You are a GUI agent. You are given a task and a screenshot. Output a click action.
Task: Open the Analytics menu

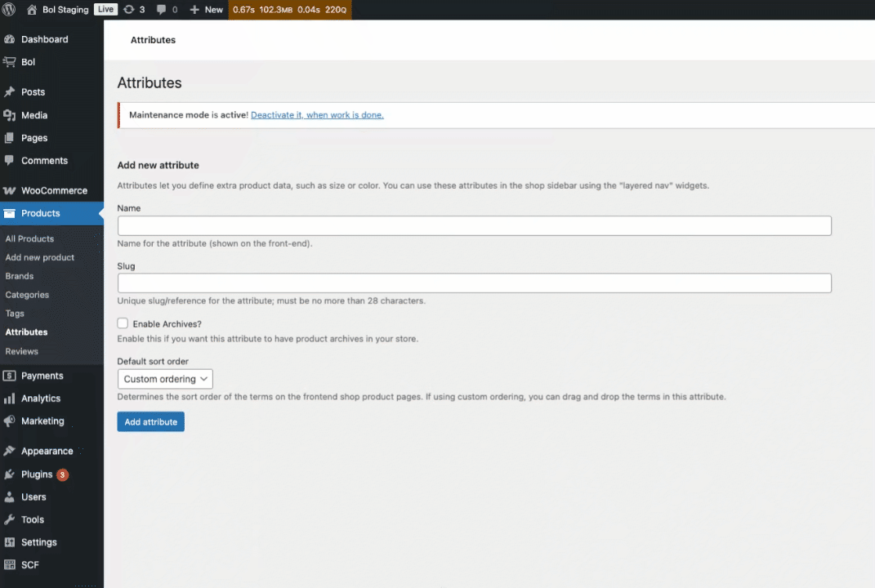click(x=41, y=399)
